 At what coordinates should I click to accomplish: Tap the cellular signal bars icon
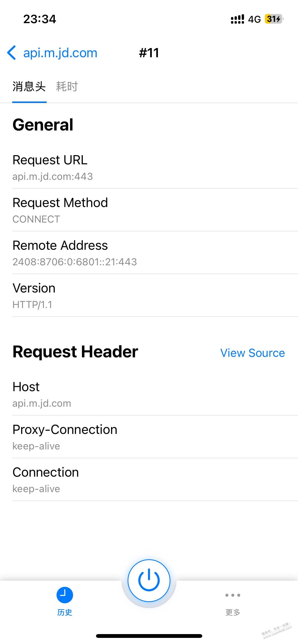pos(237,19)
